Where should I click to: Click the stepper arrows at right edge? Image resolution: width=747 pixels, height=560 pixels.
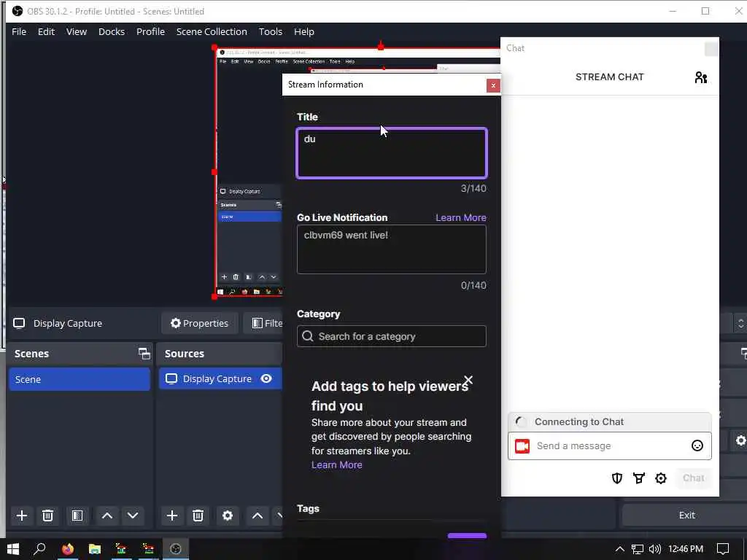click(x=740, y=323)
